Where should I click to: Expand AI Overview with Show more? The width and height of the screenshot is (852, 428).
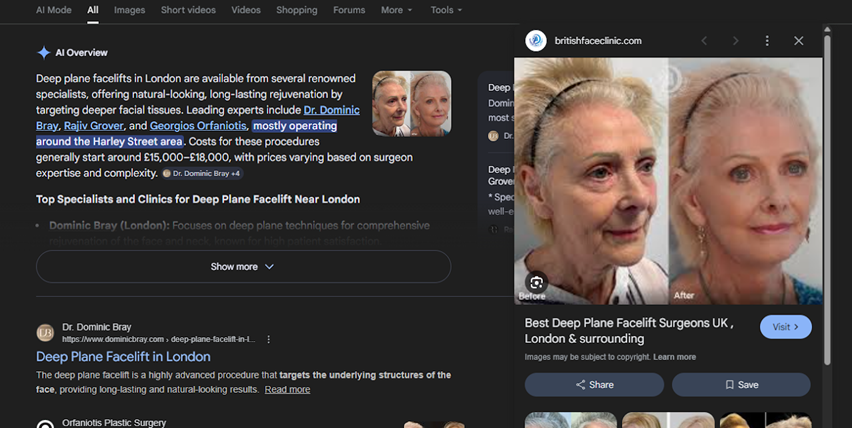[243, 267]
